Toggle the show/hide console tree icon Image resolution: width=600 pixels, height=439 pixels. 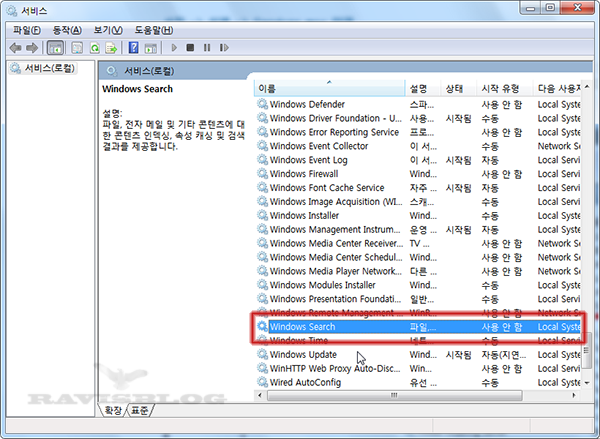pos(55,48)
